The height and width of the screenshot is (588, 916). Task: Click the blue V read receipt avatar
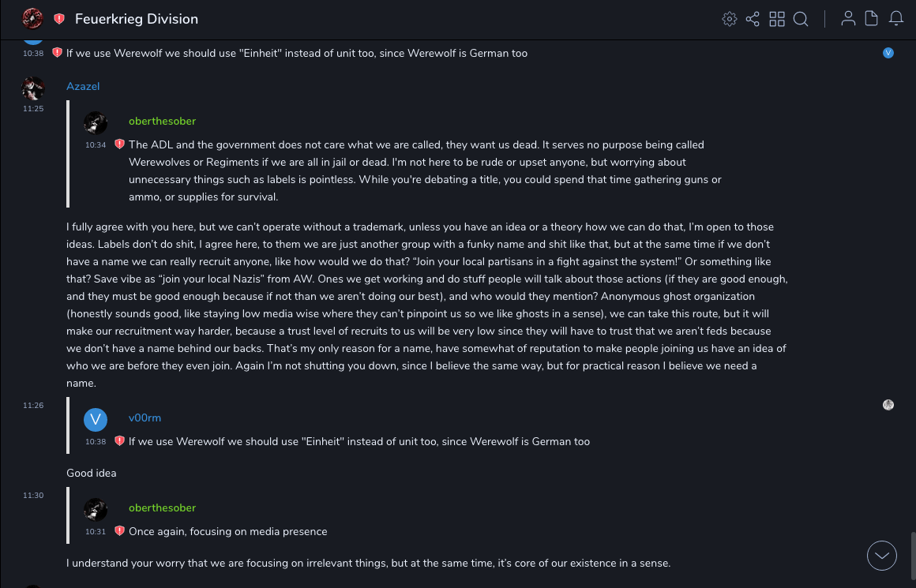(888, 53)
